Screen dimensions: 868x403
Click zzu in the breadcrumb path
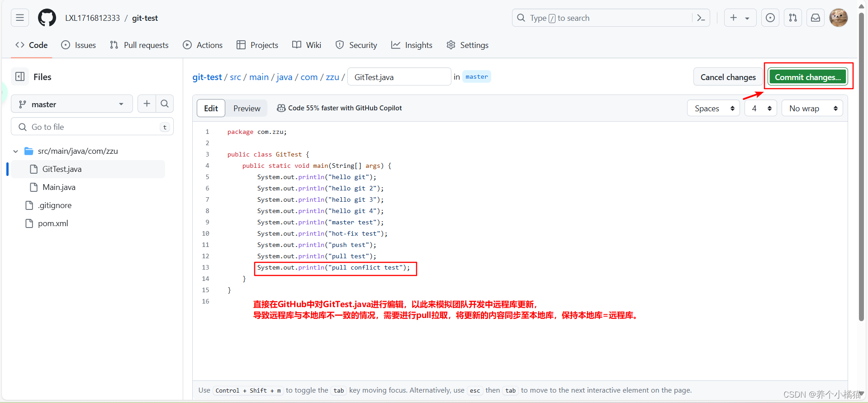(x=332, y=77)
